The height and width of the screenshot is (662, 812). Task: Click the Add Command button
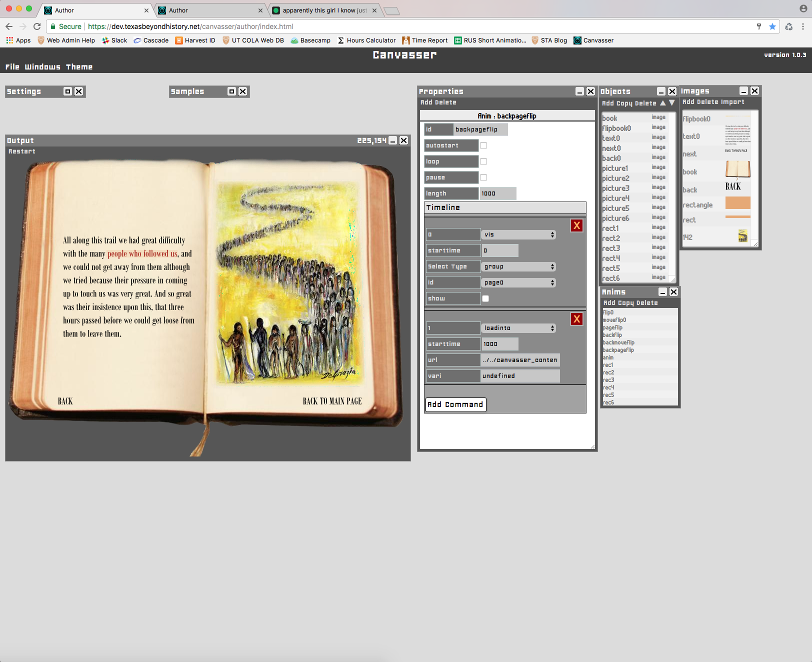coord(455,404)
